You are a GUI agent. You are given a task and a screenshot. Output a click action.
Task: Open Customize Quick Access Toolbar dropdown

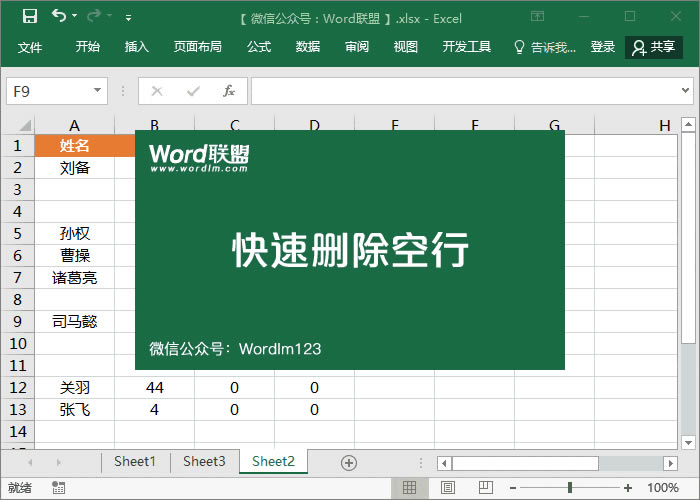point(128,18)
